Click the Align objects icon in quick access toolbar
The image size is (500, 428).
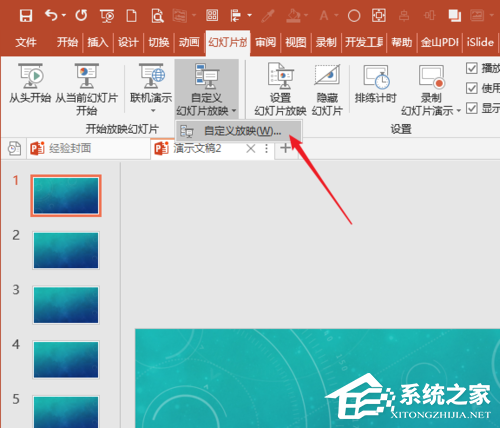pos(236,16)
